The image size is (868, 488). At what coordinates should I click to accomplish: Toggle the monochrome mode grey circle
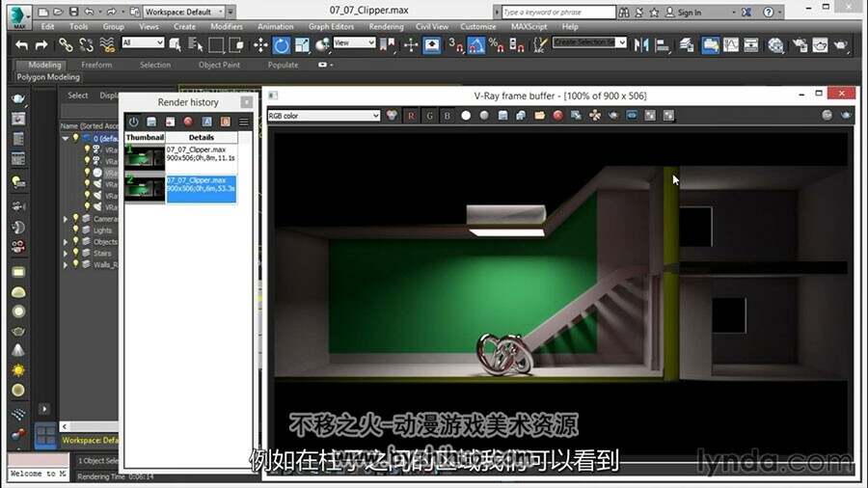point(484,115)
